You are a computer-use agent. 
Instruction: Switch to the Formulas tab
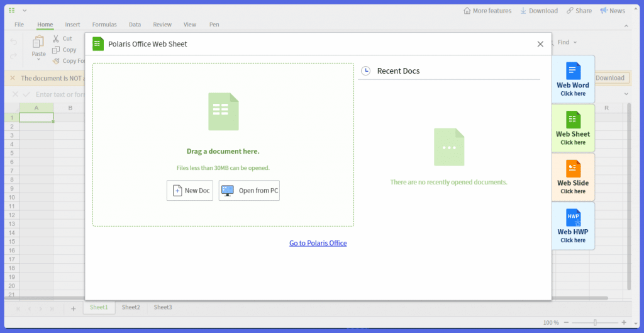[x=104, y=25]
